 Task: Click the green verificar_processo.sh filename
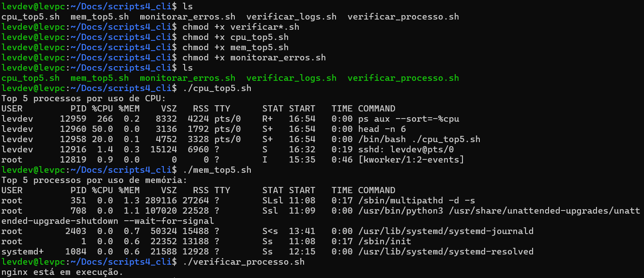[x=403, y=78]
